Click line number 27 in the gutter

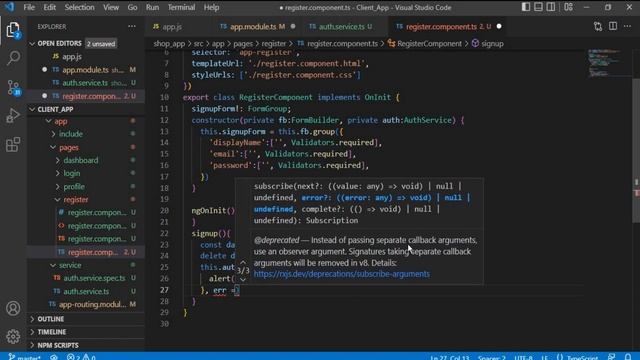pyautogui.click(x=164, y=290)
